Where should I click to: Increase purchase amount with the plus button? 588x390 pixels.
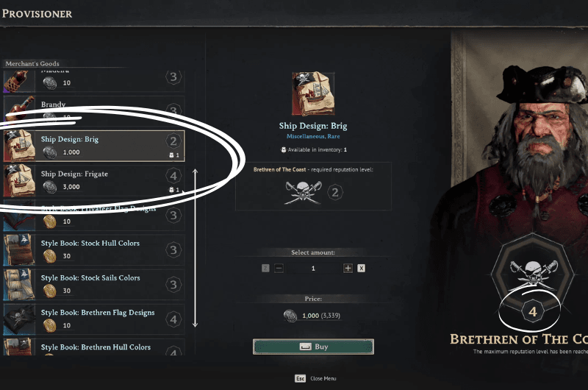(348, 268)
